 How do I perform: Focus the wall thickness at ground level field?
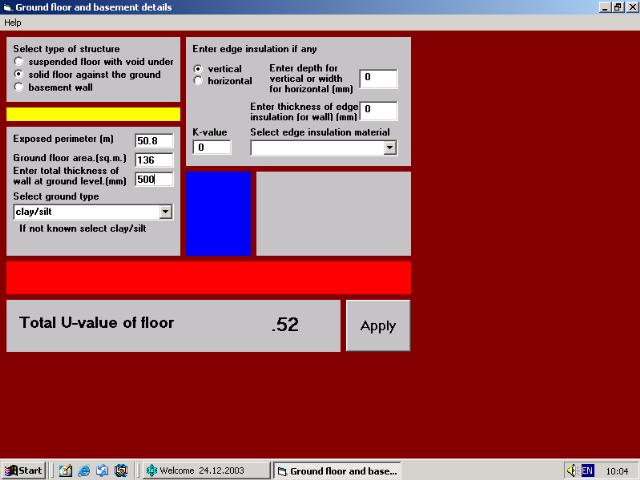[x=154, y=180]
